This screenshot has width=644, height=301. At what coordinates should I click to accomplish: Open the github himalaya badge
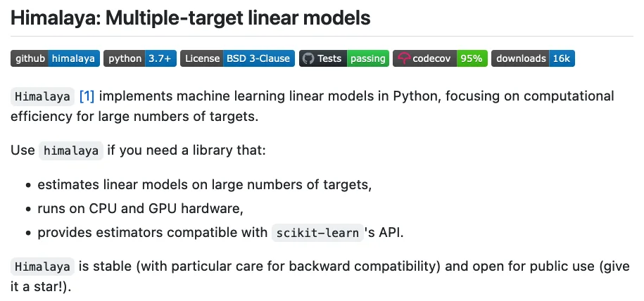pos(54,59)
